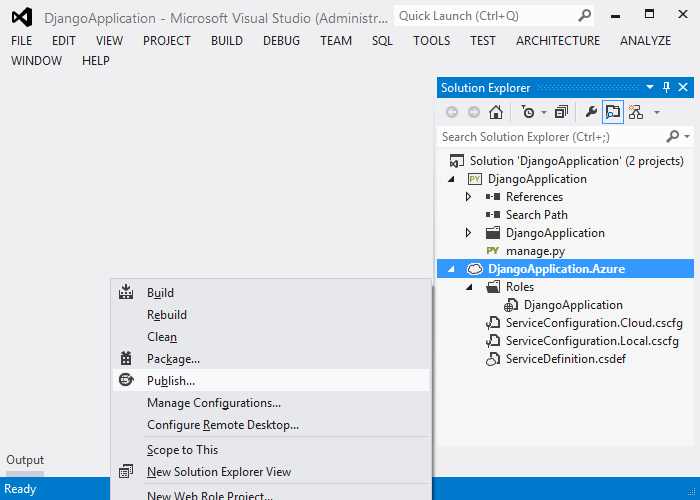This screenshot has height=500, width=700.
Task: Open the WINDOW menu
Action: [x=37, y=61]
